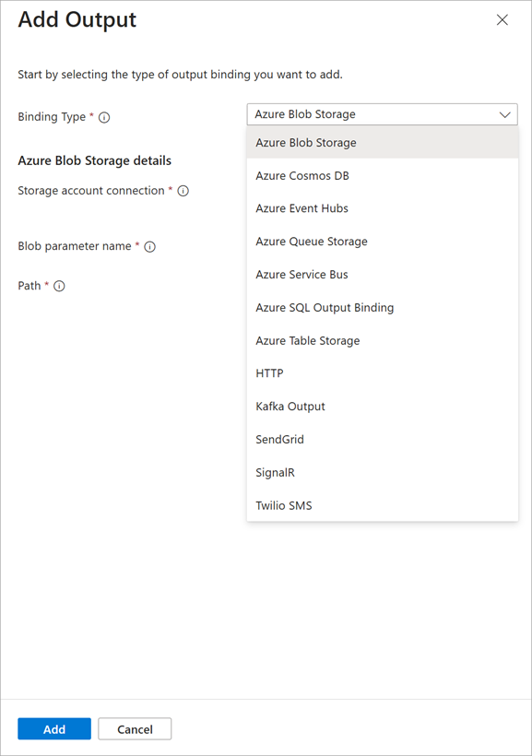Click the Storage account connection label
This screenshot has height=756, width=532.
click(x=91, y=191)
